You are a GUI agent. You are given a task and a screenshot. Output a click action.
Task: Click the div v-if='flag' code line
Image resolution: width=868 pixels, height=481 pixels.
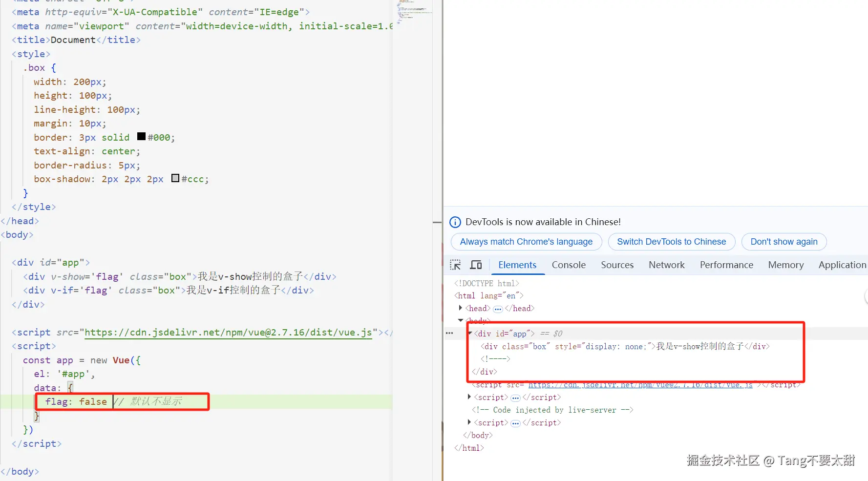[x=169, y=291]
